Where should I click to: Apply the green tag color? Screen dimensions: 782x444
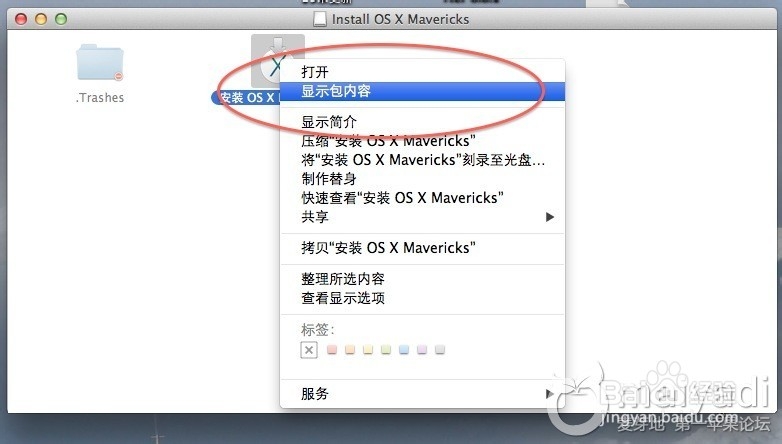pyautogui.click(x=386, y=349)
